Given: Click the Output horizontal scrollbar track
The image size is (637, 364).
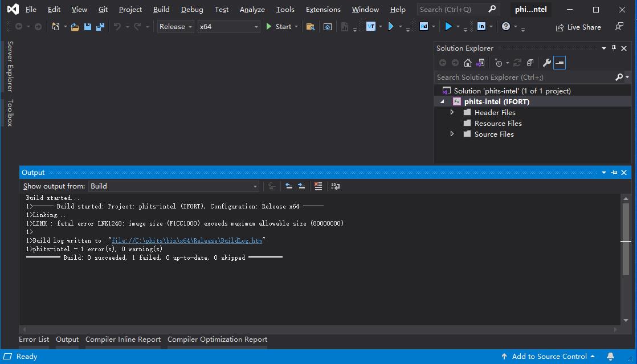Looking at the screenshot, I should 319,330.
